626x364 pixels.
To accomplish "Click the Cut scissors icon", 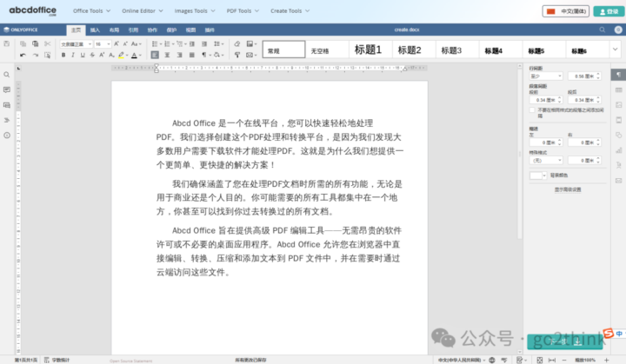I will [48, 43].
